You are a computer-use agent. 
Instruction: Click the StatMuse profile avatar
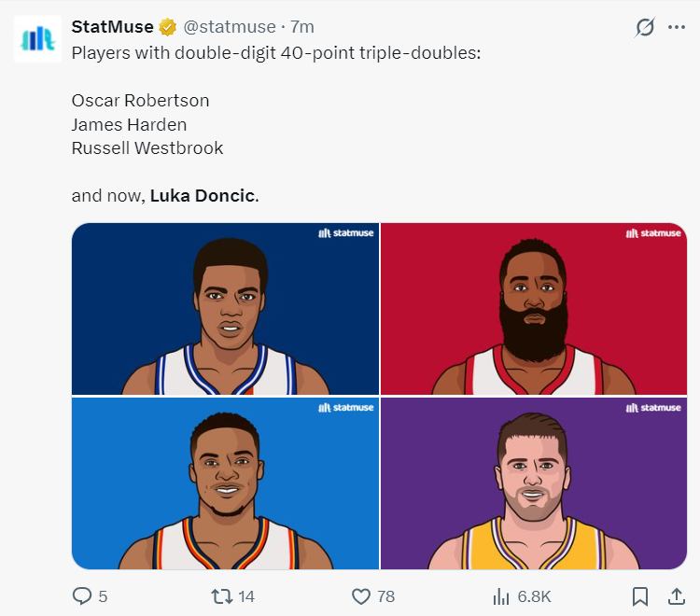(37, 38)
